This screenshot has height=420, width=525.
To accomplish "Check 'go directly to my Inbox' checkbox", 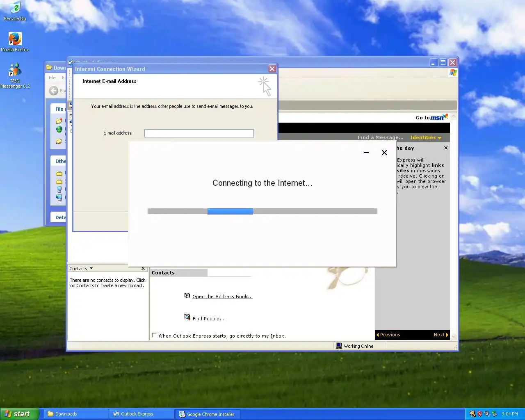I will click(x=154, y=335).
